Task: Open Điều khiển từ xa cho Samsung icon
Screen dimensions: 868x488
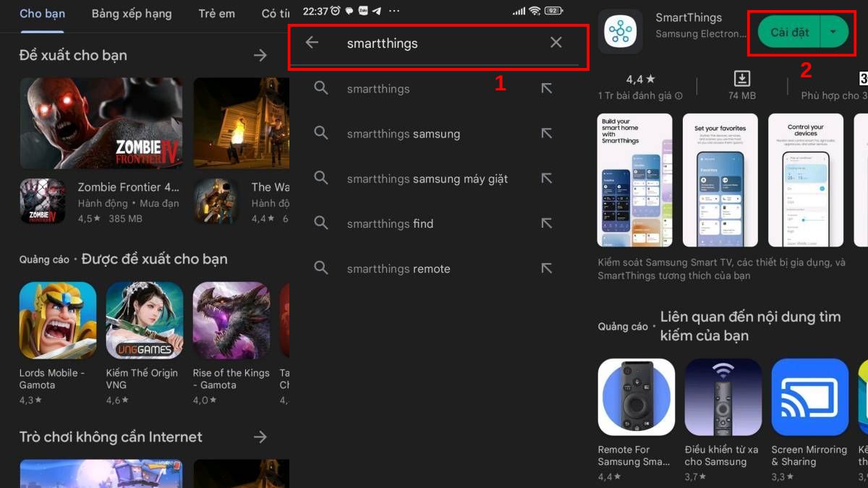Action: [x=723, y=397]
